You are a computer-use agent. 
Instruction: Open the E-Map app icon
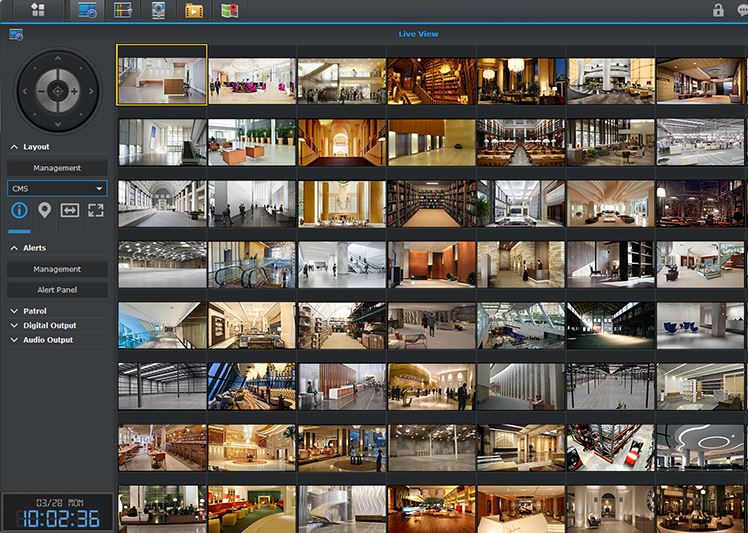pos(229,11)
